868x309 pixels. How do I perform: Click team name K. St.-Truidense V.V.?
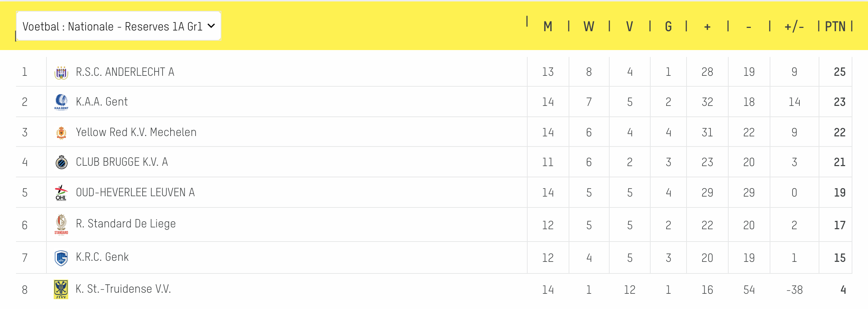(x=123, y=289)
